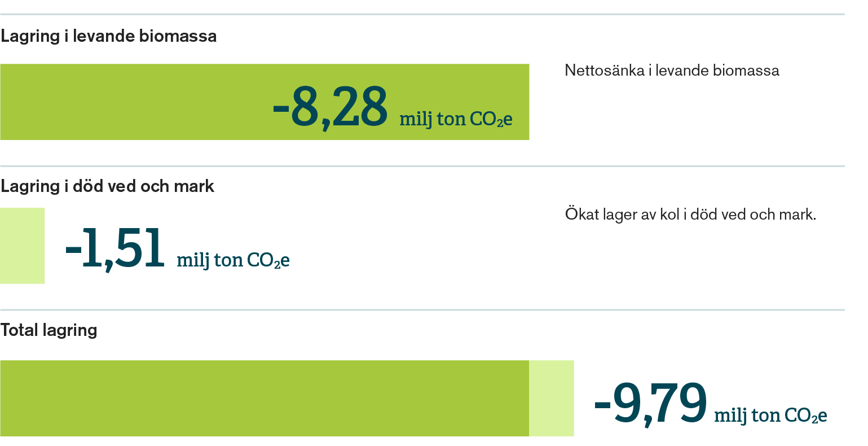Select the -1,51 value
Viewport: 868px width, 446px height.
coord(115,248)
